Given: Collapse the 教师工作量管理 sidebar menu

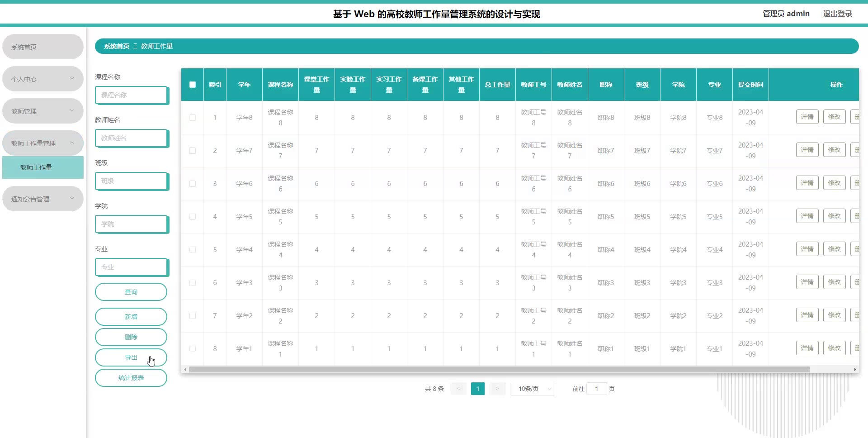Looking at the screenshot, I should (x=42, y=143).
